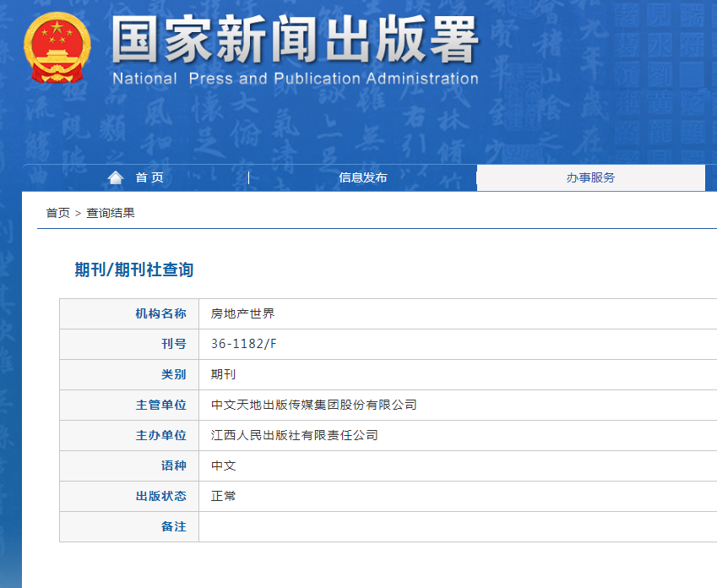
Task: Select the 房地产世界 institution name value
Action: point(242,313)
